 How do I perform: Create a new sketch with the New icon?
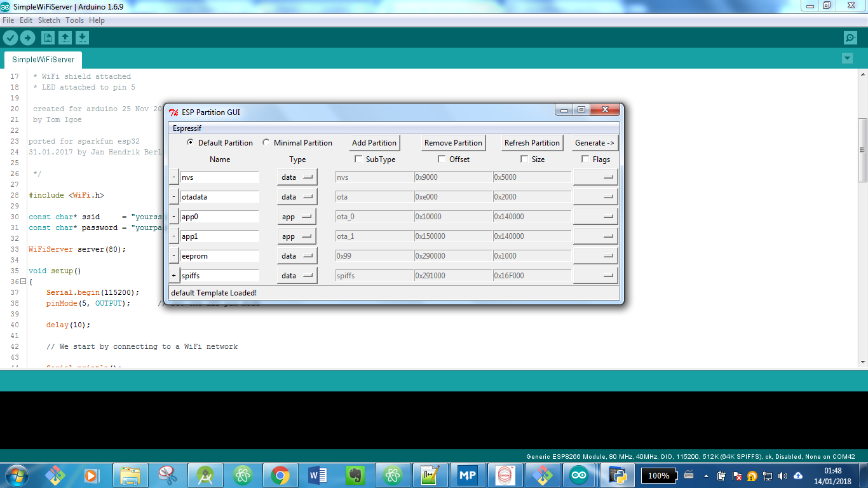click(x=48, y=38)
